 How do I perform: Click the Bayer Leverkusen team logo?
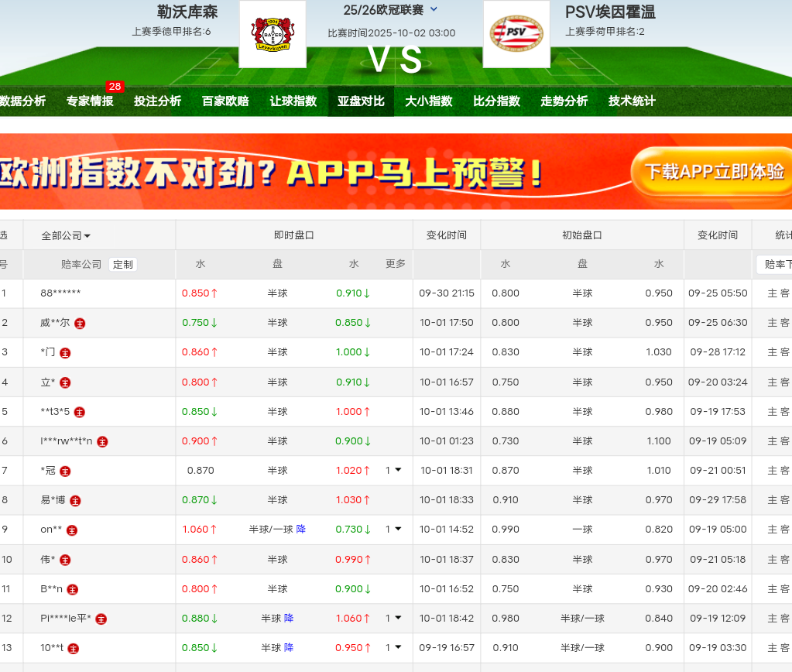point(273,34)
